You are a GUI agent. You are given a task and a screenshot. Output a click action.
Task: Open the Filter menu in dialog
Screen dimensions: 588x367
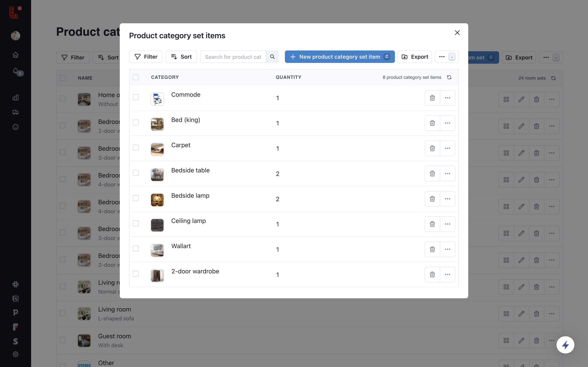coord(146,57)
